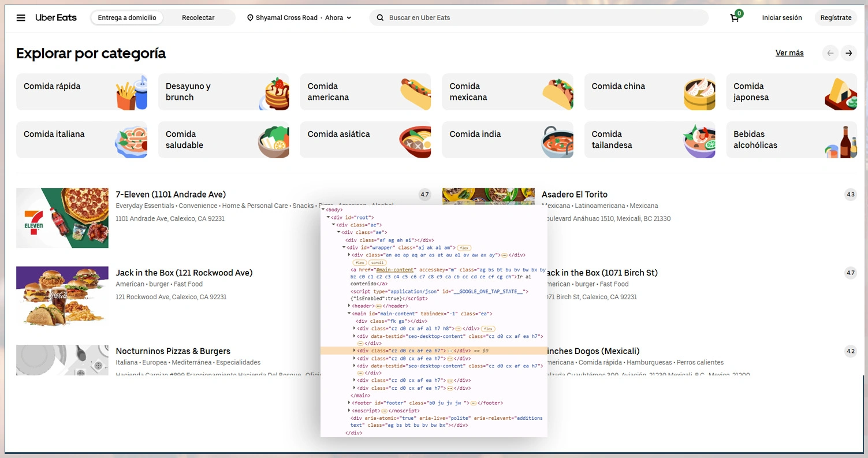Select the Comida saludable salad bowl icon
This screenshot has width=868, height=458.
[274, 142]
